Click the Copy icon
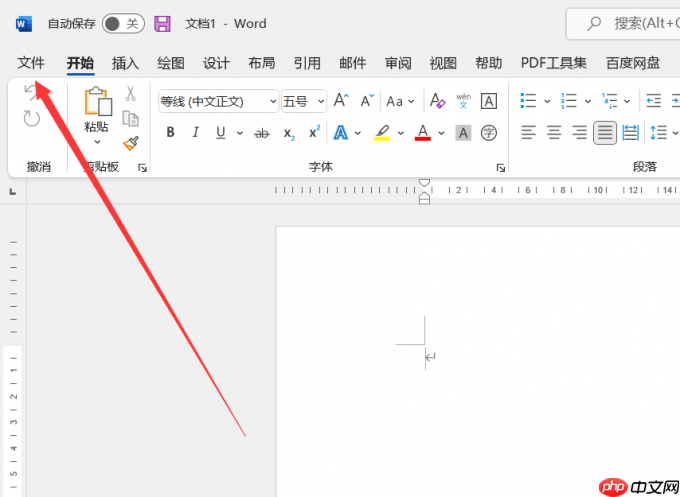This screenshot has height=497, width=680. 131,118
